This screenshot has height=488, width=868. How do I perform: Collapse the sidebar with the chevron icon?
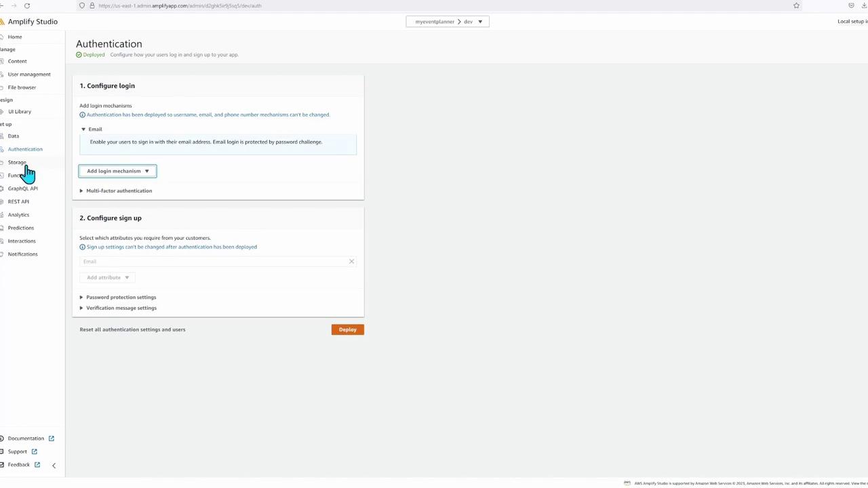click(x=54, y=466)
